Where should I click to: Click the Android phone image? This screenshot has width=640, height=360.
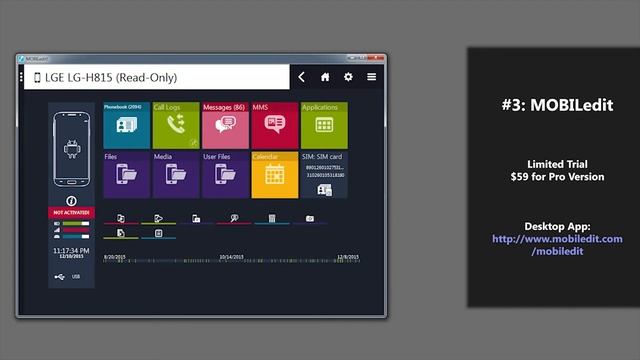tap(72, 149)
